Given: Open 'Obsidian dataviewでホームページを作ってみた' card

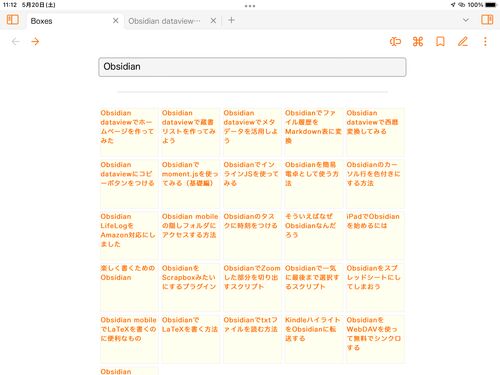Looking at the screenshot, I should [x=129, y=132].
